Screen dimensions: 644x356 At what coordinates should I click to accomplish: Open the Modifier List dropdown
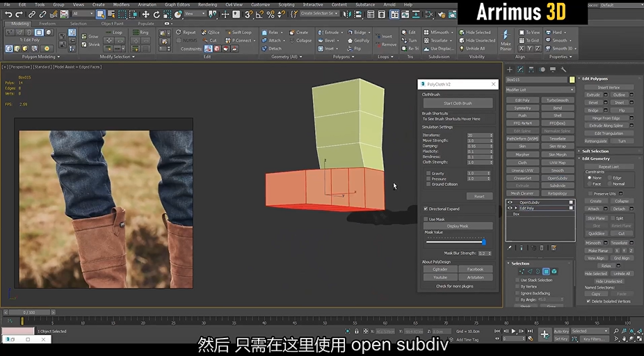[540, 90]
